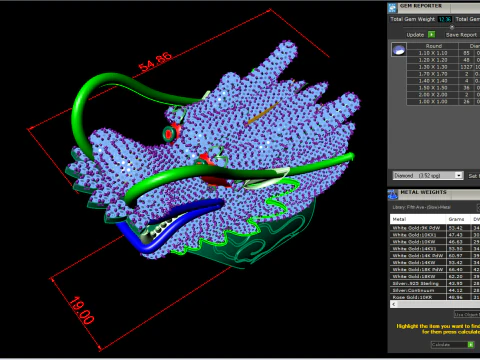
Task: Select the 1.00 X 1.00 gem row
Action: coord(443,102)
